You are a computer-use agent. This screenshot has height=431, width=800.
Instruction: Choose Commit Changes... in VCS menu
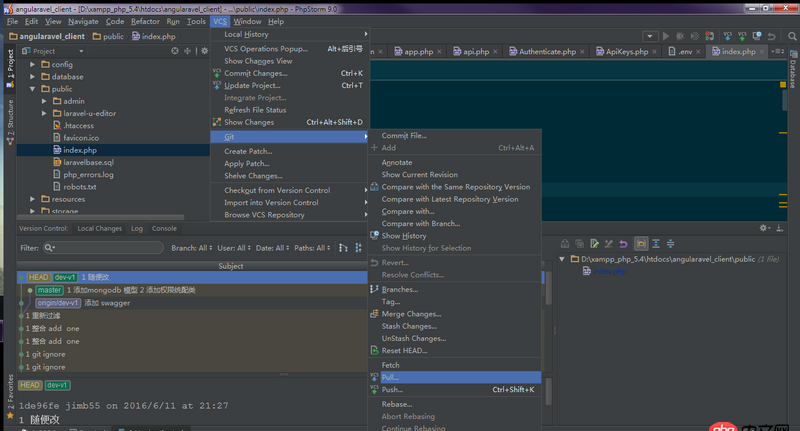click(255, 73)
